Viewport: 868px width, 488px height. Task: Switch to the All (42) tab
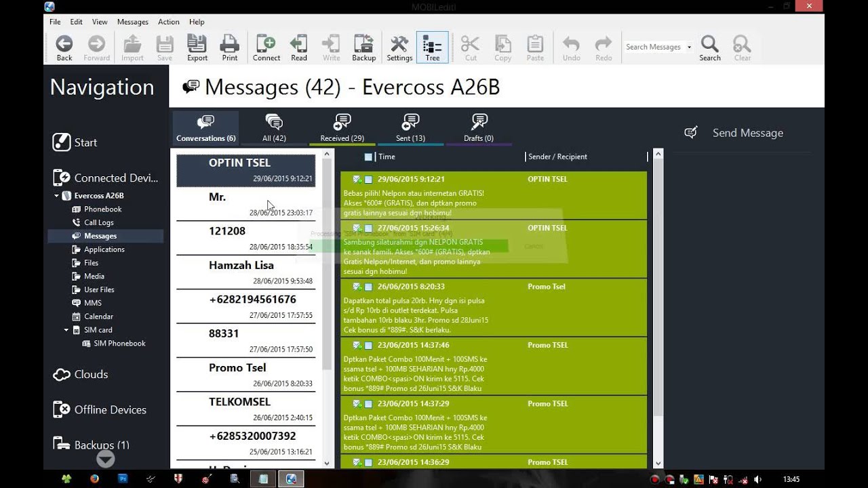click(x=274, y=128)
